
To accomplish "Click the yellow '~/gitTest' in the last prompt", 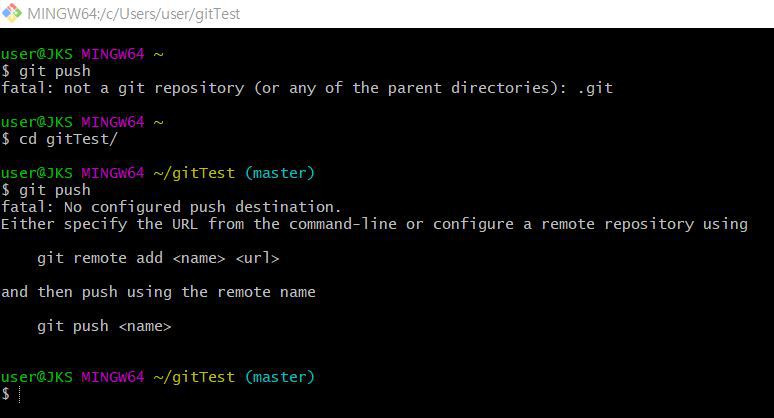I will coord(194,378).
